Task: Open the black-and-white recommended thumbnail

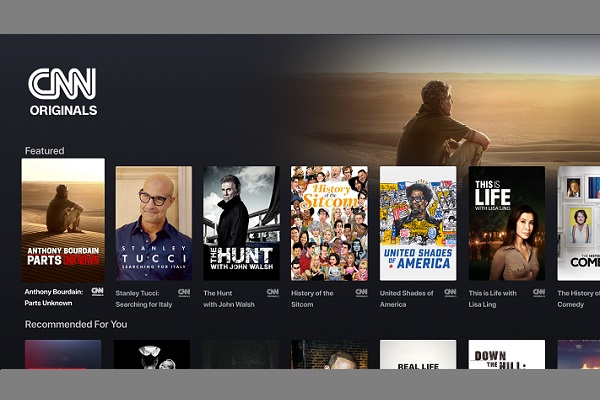Action: click(x=152, y=354)
